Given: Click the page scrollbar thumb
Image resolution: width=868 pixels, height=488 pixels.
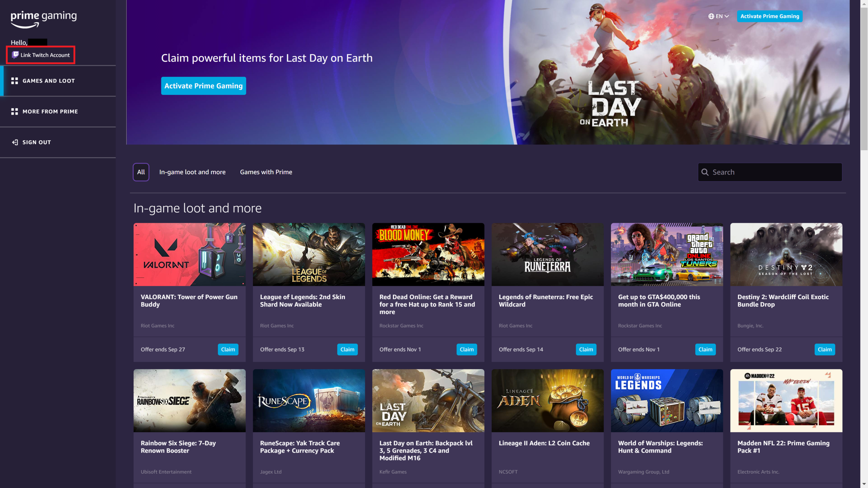Looking at the screenshot, I should (x=864, y=79).
